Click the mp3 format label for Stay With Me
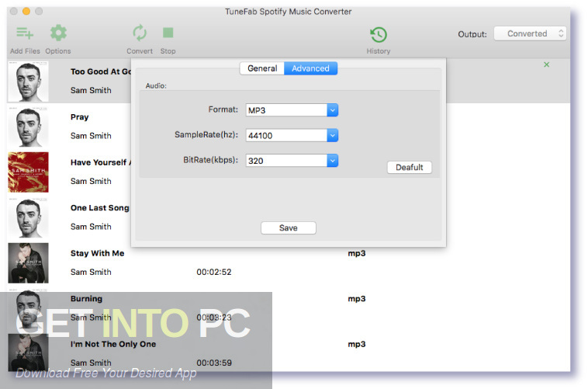The height and width of the screenshot is (389, 588). tap(357, 253)
